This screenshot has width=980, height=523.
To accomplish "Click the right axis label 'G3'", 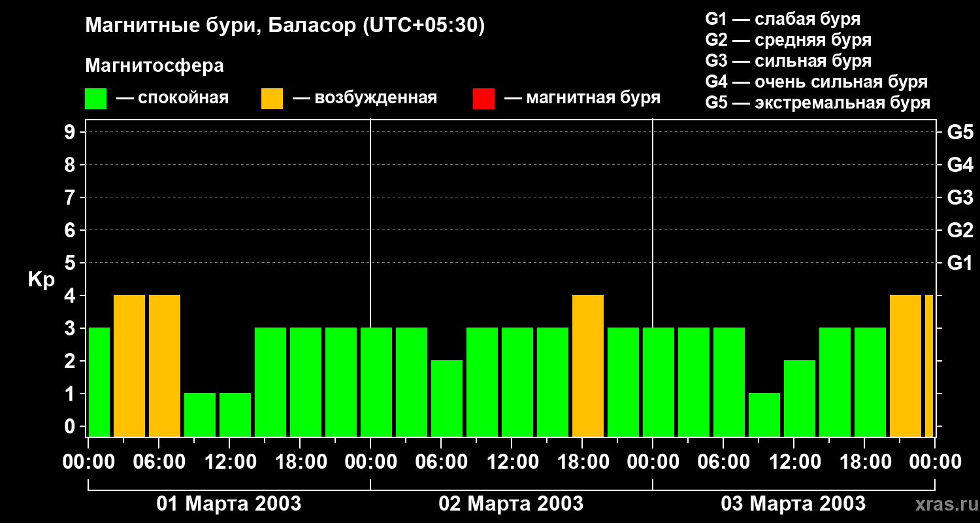I will 960,198.
